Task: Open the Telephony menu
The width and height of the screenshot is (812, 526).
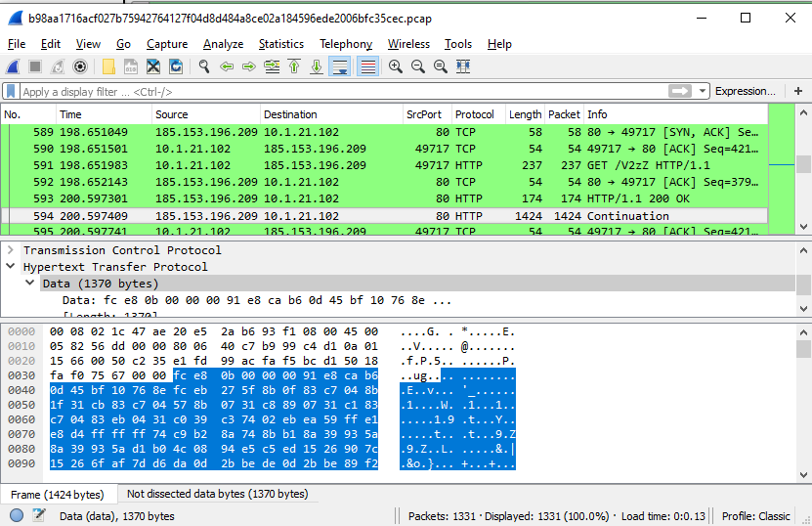Action: (346, 44)
